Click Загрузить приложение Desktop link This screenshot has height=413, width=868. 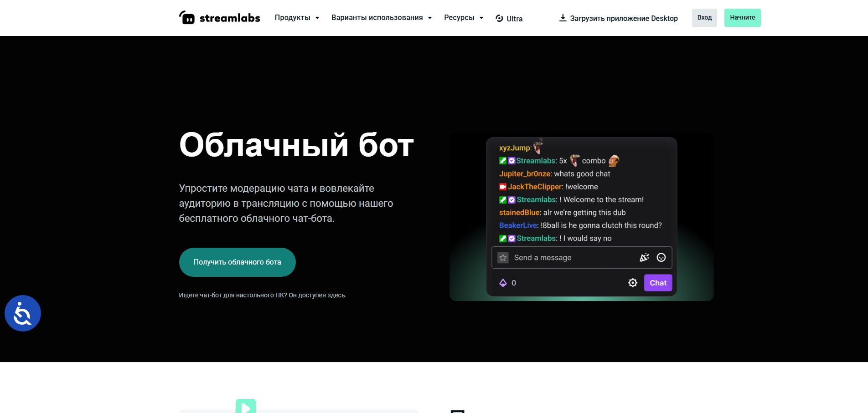pos(619,18)
